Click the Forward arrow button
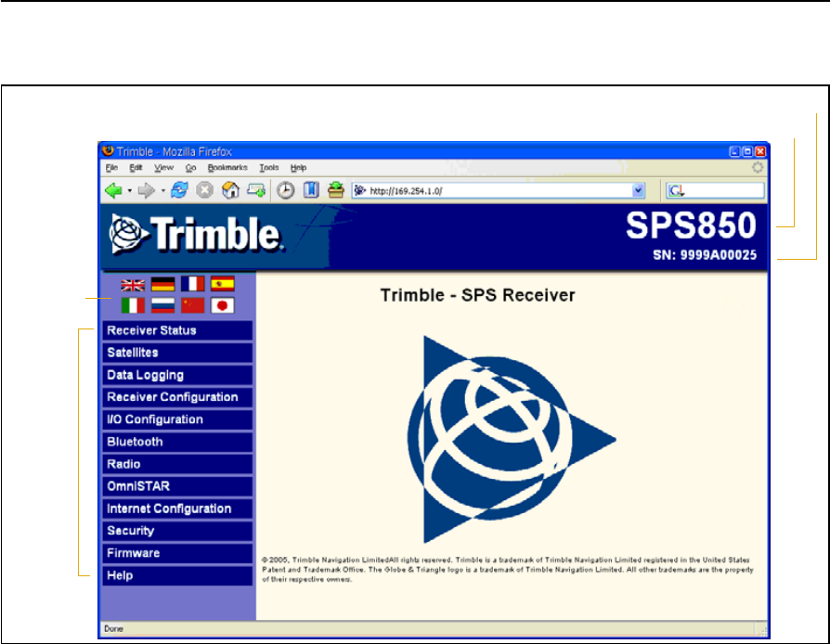This screenshot has width=830, height=644. point(146,190)
